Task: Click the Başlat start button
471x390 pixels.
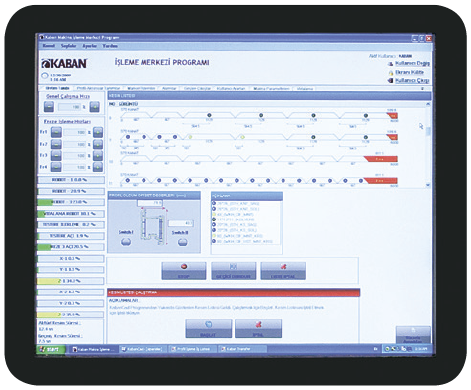Action: (209, 329)
